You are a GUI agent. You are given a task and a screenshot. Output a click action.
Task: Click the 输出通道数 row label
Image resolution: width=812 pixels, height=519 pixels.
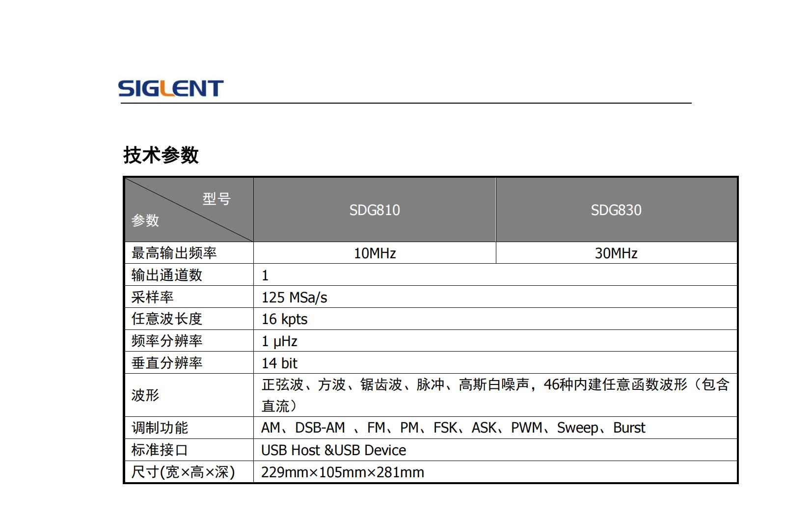[166, 275]
